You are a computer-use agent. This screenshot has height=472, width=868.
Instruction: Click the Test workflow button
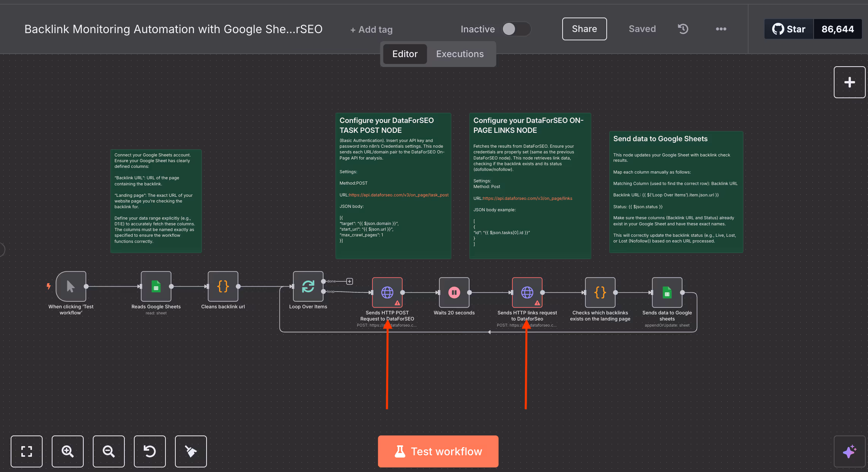coord(438,451)
